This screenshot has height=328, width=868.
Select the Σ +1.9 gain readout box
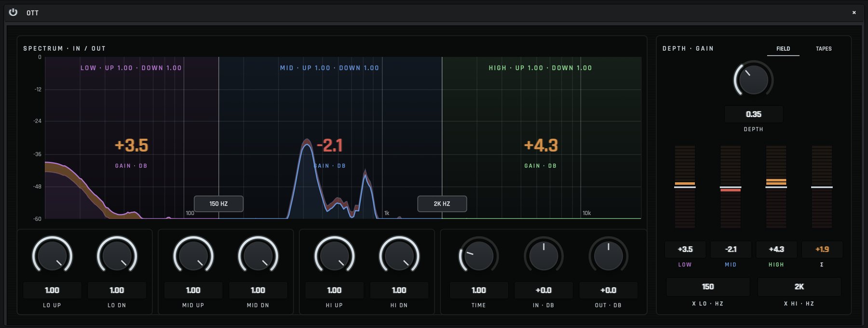coord(822,249)
